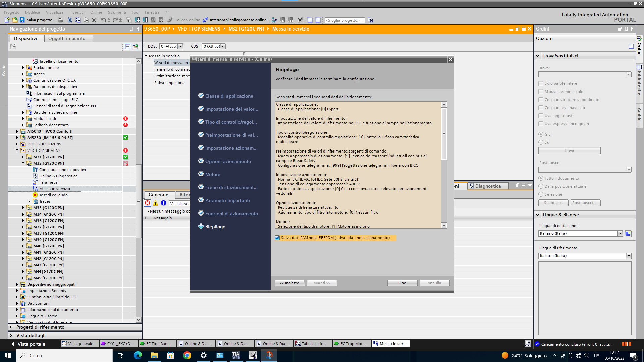644x362 pixels.
Task: Enable Cerca in strutture subordinate checkbox
Action: 541,100
